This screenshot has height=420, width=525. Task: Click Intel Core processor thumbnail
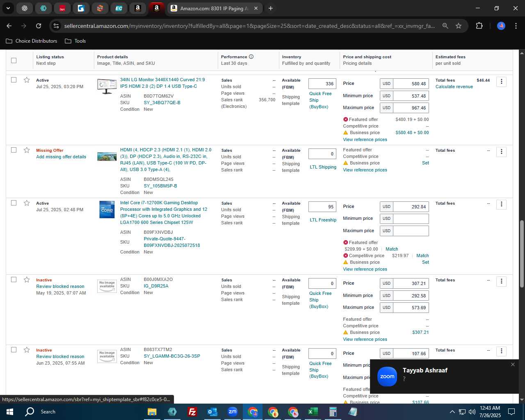[107, 210]
